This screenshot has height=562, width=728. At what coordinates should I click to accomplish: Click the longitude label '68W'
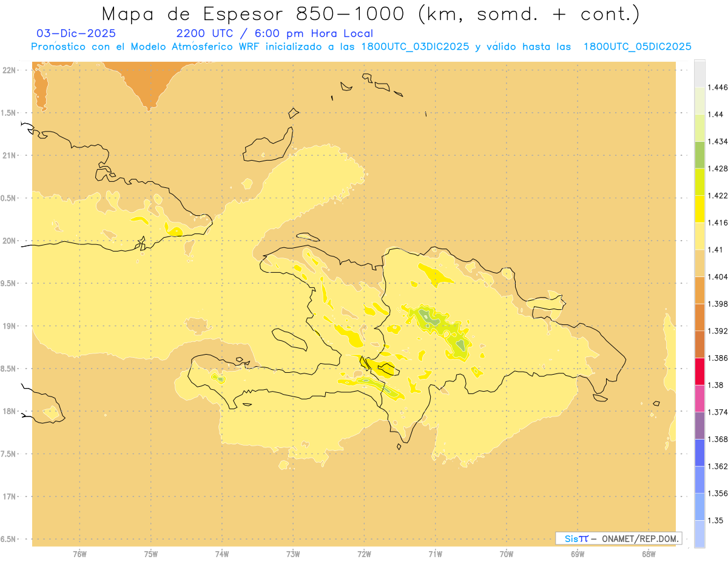pyautogui.click(x=649, y=554)
